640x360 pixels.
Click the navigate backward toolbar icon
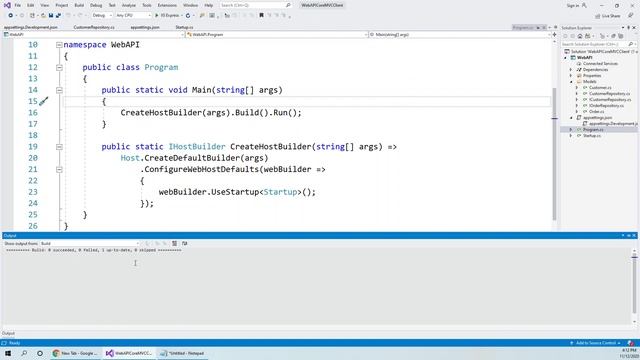[x=11, y=16]
